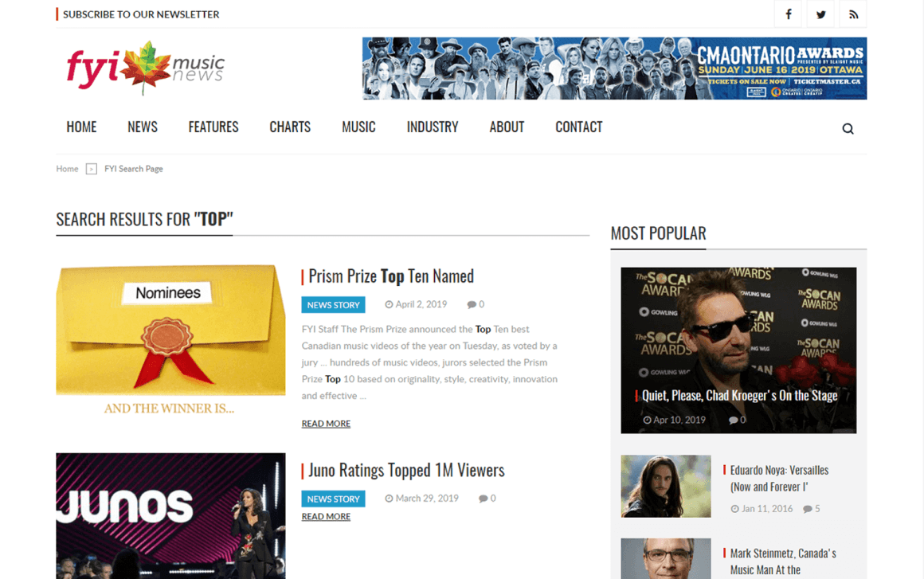Open Mark Steinmetz, Canada's Music Man article
Screen dimensions: 924x579
click(782, 561)
